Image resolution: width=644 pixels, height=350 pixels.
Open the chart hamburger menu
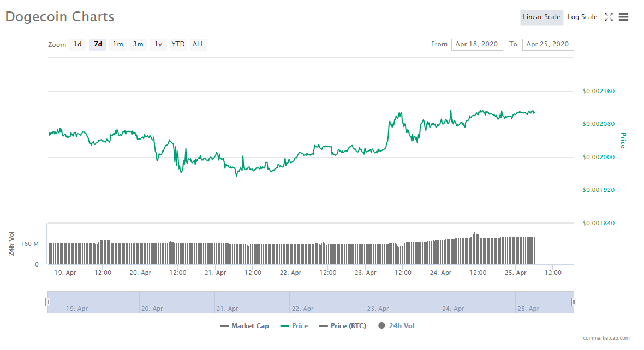click(623, 17)
